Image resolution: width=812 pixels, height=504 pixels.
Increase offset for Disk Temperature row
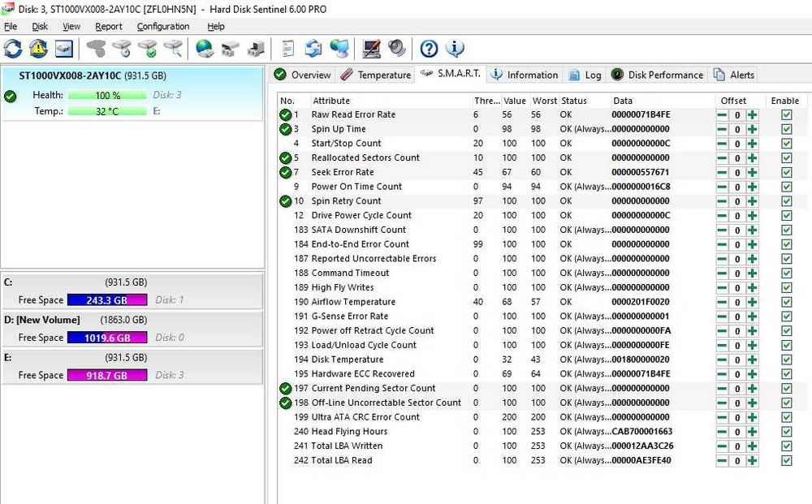(753, 360)
